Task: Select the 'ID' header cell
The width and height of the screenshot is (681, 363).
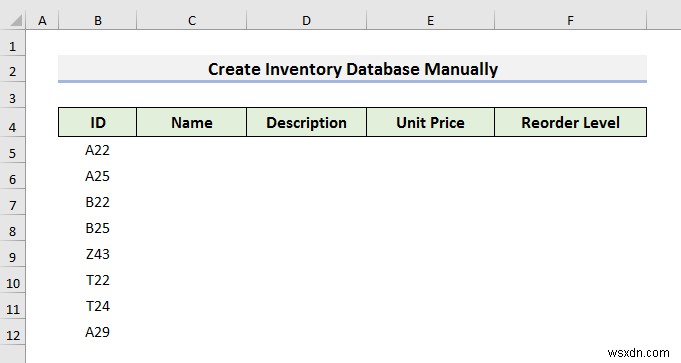Action: (98, 122)
